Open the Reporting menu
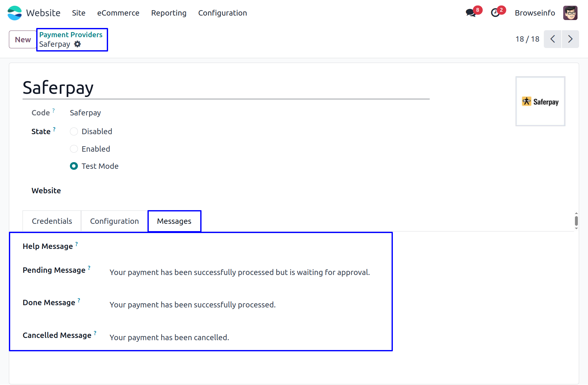Screen dimensions: 588x385 pos(169,13)
